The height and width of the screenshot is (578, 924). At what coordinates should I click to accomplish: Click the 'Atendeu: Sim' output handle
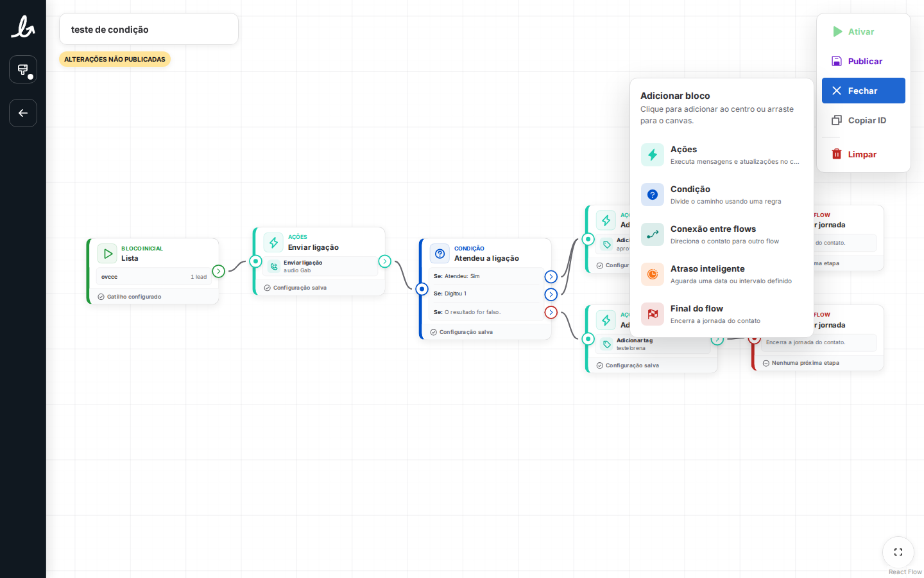pos(551,277)
